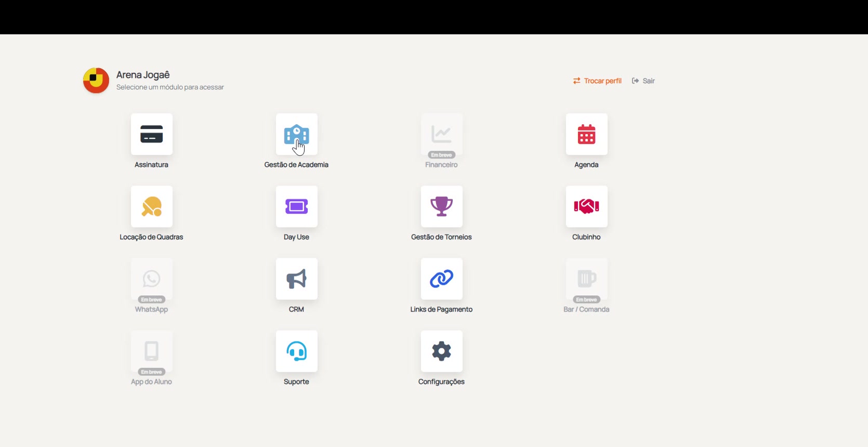This screenshot has height=447, width=868.
Task: Open the Agenda calendar module
Action: [586, 134]
